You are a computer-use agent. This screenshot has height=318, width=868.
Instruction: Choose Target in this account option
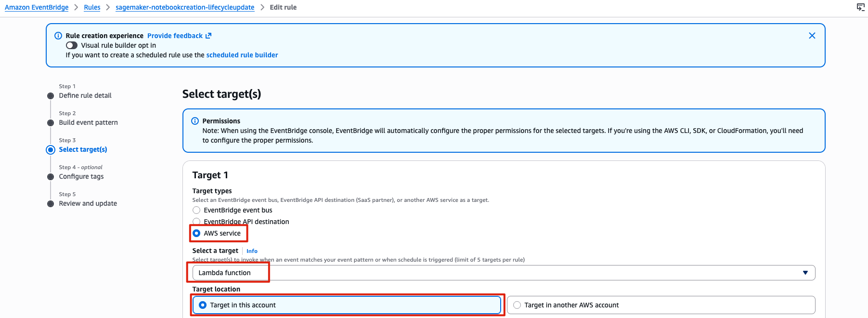(x=203, y=305)
